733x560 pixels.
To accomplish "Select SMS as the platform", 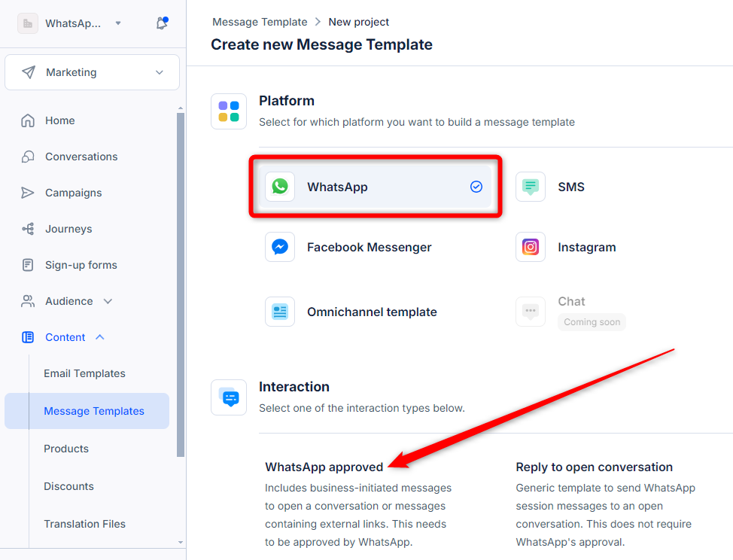I will click(570, 187).
